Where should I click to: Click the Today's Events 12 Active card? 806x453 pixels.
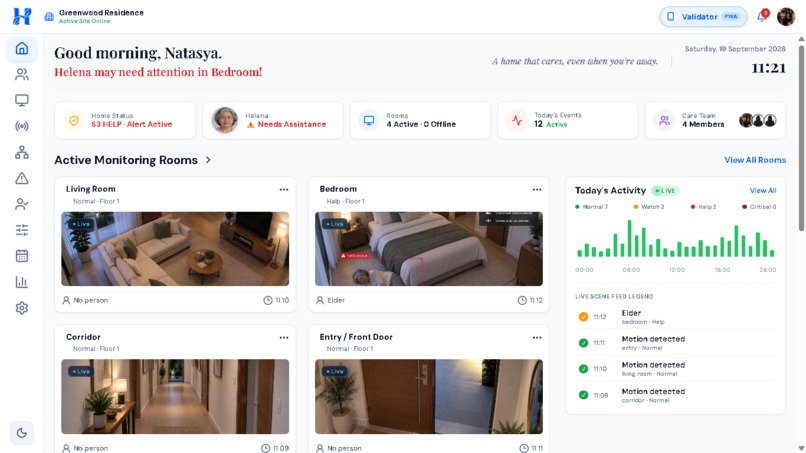pos(567,120)
